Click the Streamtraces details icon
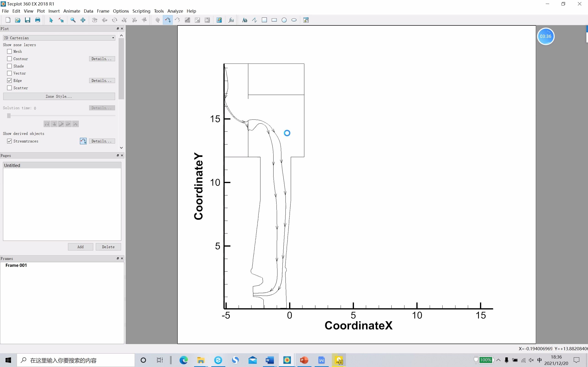Viewport: 588px width, 367px height. (83, 141)
